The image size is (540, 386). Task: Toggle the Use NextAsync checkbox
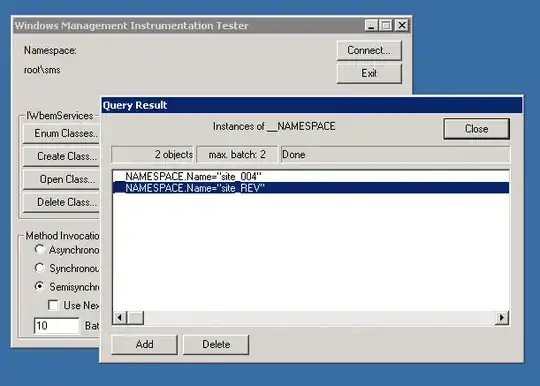click(53, 305)
